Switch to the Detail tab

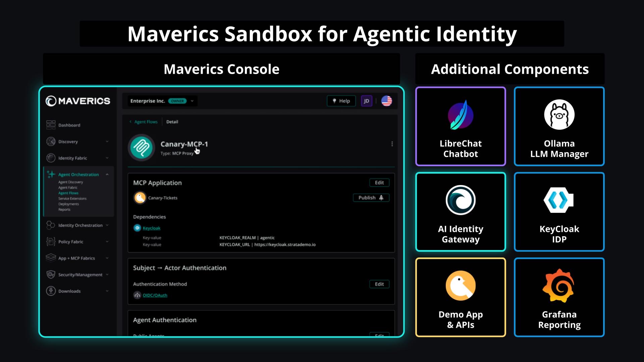(172, 122)
